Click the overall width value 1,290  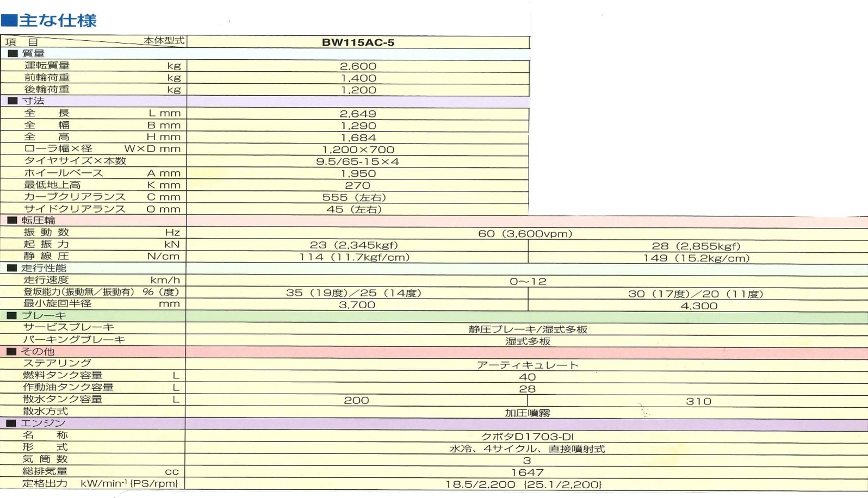tap(358, 126)
